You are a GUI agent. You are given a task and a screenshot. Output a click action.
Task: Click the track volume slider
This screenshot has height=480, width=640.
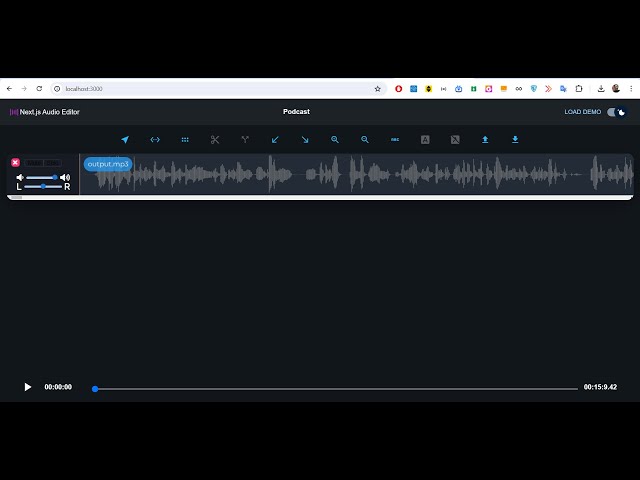[42, 177]
